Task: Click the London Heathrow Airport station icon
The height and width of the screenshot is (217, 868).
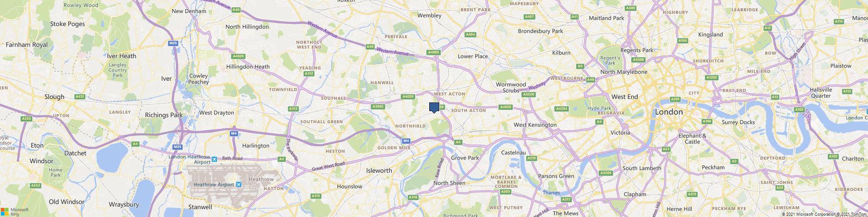Action: click(214, 158)
